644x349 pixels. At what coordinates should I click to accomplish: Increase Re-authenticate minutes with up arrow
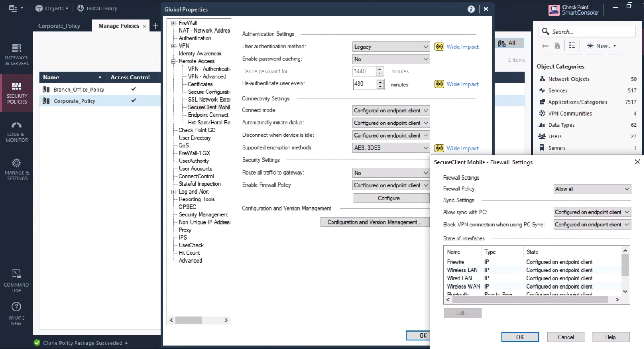380,82
